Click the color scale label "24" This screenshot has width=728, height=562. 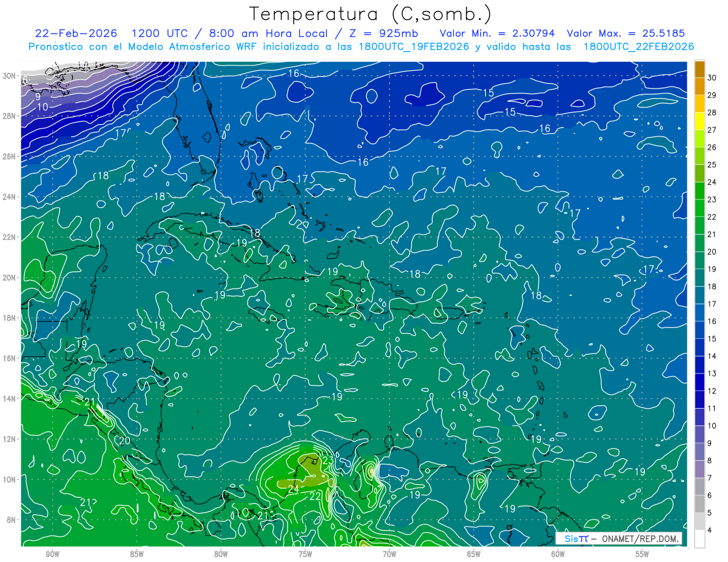[x=712, y=182]
